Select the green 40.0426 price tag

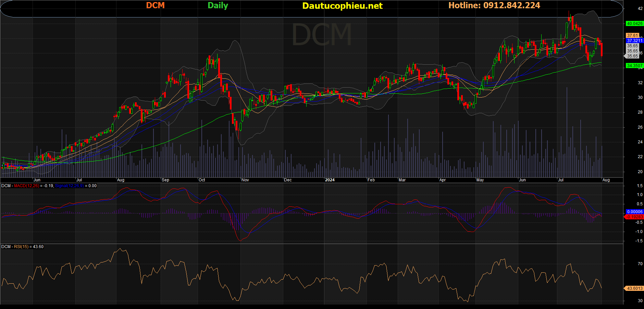coord(634,24)
